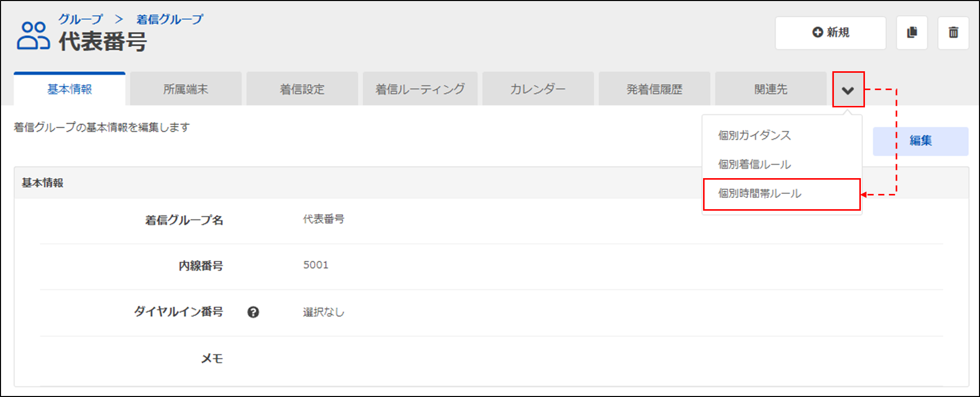Select the 着信ルーティング tab
The image size is (980, 397).
[x=420, y=90]
